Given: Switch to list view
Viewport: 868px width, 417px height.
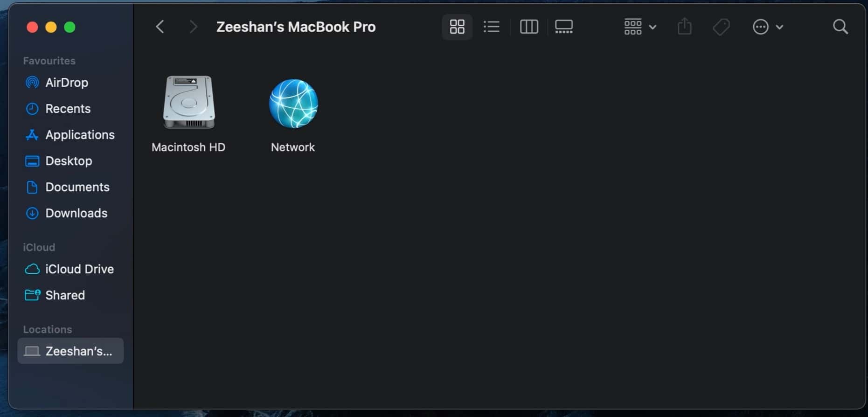Looking at the screenshot, I should (491, 27).
